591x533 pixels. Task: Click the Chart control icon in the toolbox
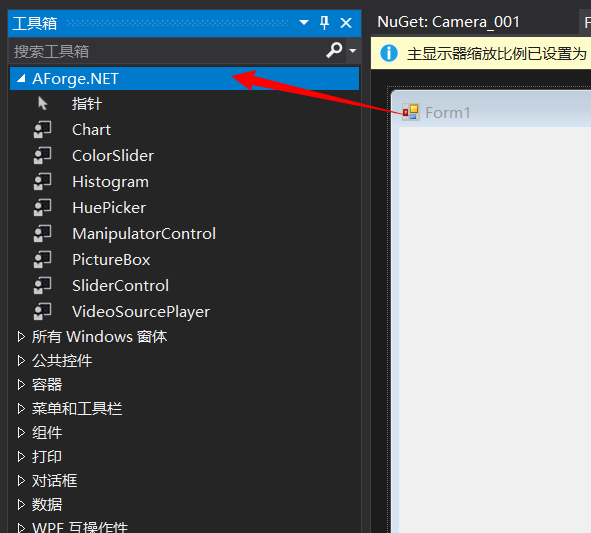pyautogui.click(x=43, y=130)
